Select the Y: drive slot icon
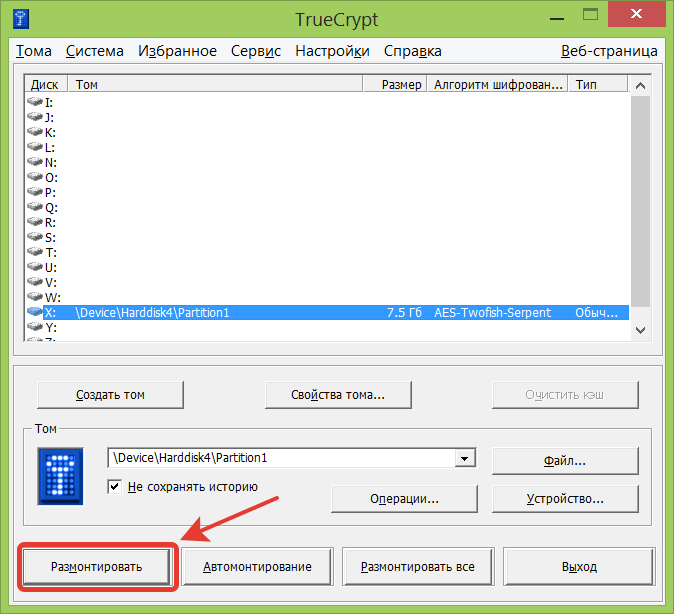Viewport: 674px width, 614px height. (x=35, y=327)
